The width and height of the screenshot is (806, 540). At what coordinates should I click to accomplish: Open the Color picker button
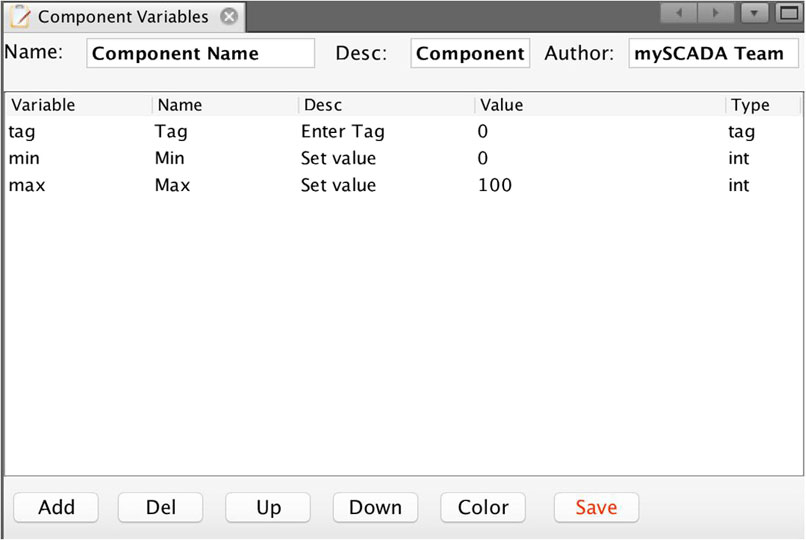[483, 508]
